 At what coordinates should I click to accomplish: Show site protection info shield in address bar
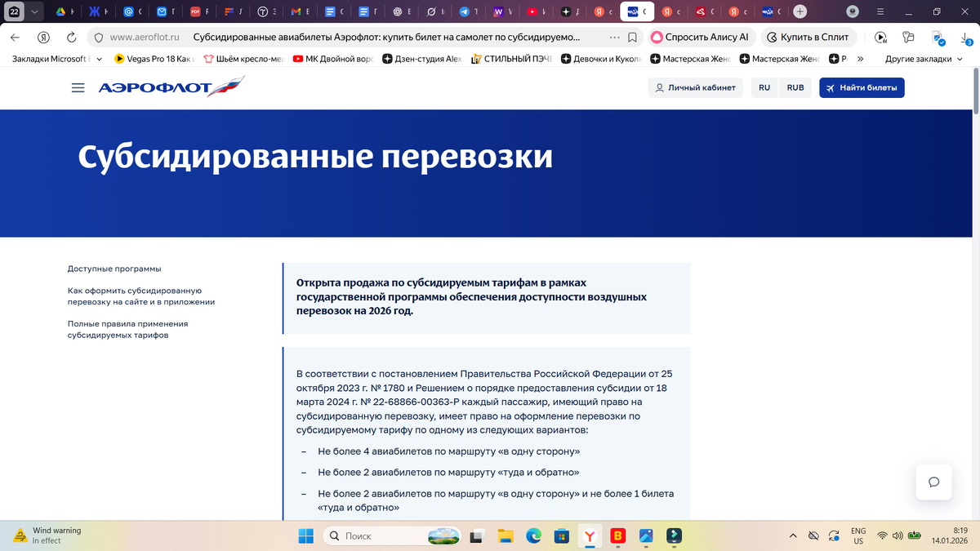(x=98, y=38)
